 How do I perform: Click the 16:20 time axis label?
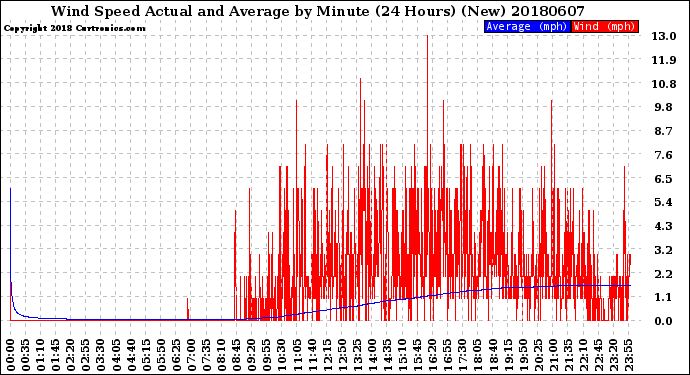433,355
